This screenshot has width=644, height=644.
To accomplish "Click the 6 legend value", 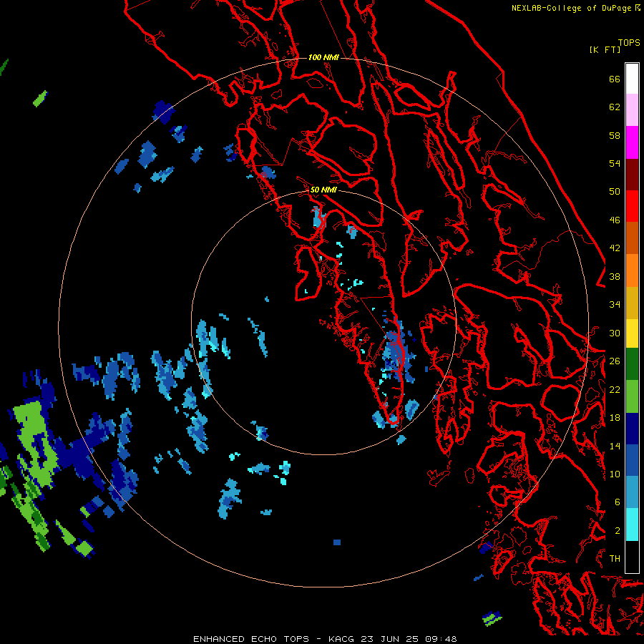I will click(x=618, y=502).
